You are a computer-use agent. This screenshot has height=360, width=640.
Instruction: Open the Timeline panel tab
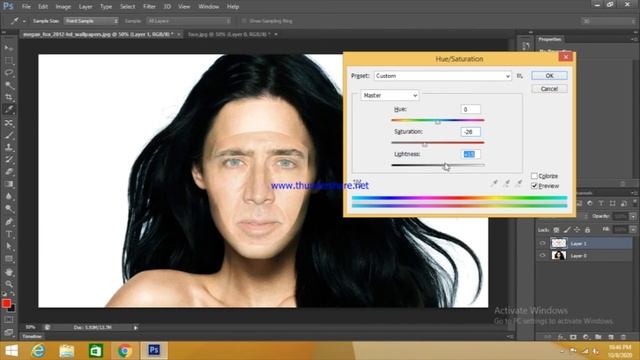click(32, 336)
